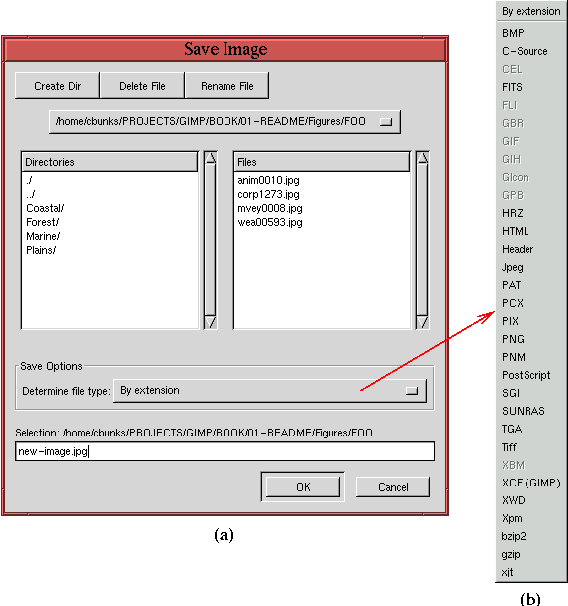Select the ./ directory entry
Image resolution: width=568 pixels, height=606 pixels.
point(29,180)
